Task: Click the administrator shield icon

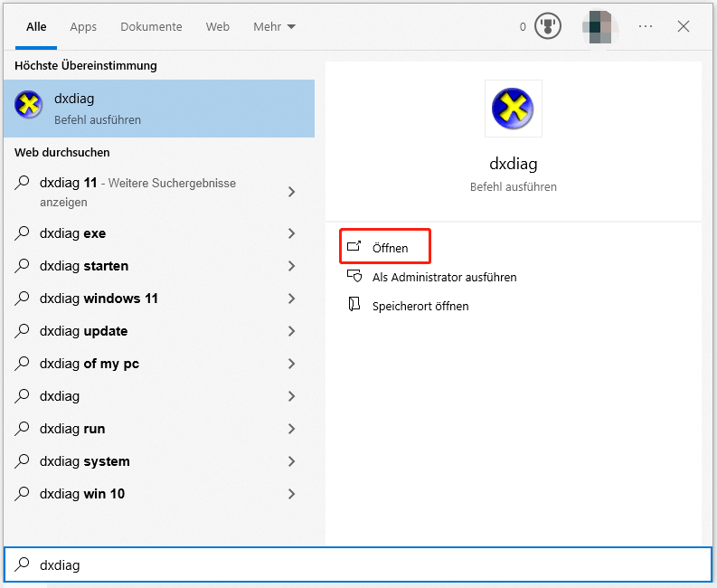Action: pyautogui.click(x=354, y=276)
